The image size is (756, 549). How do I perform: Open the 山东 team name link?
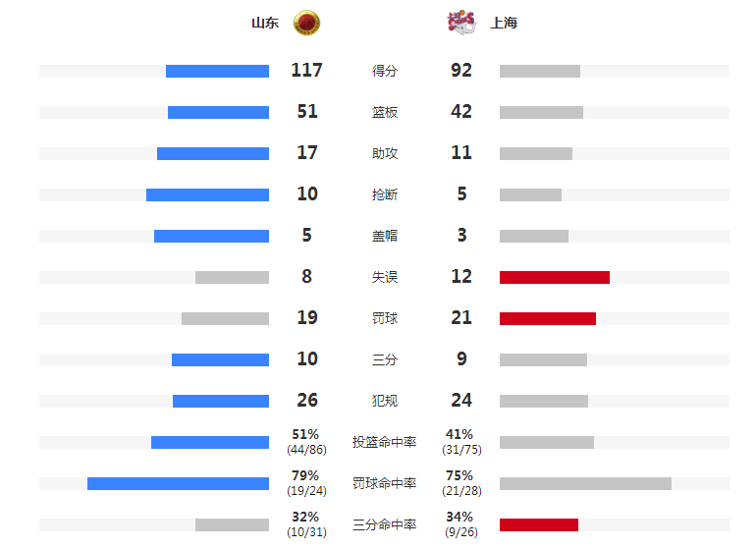265,23
